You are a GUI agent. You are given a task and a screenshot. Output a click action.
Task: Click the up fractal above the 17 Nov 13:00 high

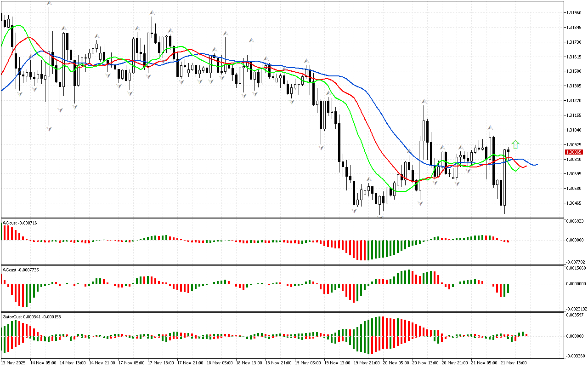pyautogui.click(x=152, y=13)
